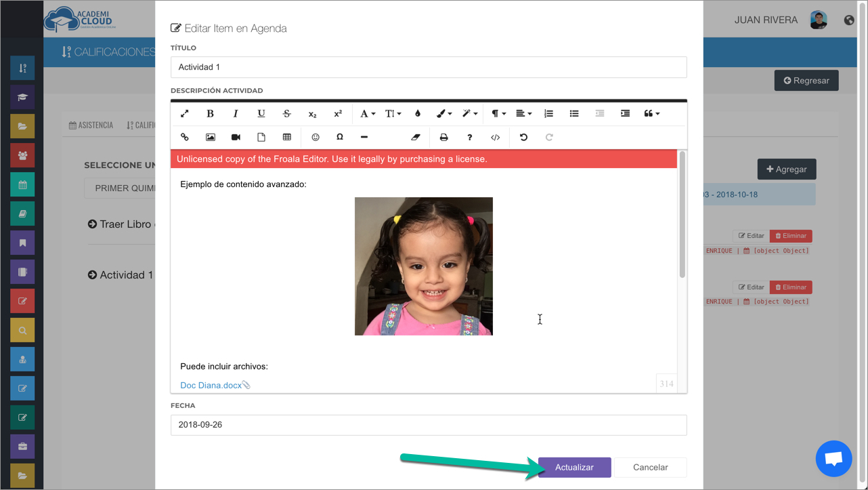This screenshot has width=868, height=490.
Task: Click Eliminar on the upper agenda item
Action: pyautogui.click(x=791, y=236)
